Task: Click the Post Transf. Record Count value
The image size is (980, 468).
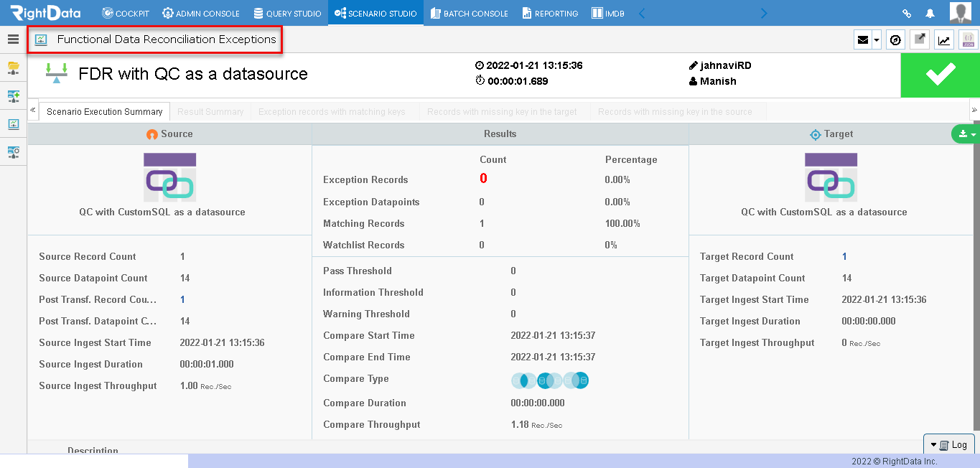Action: 182,299
